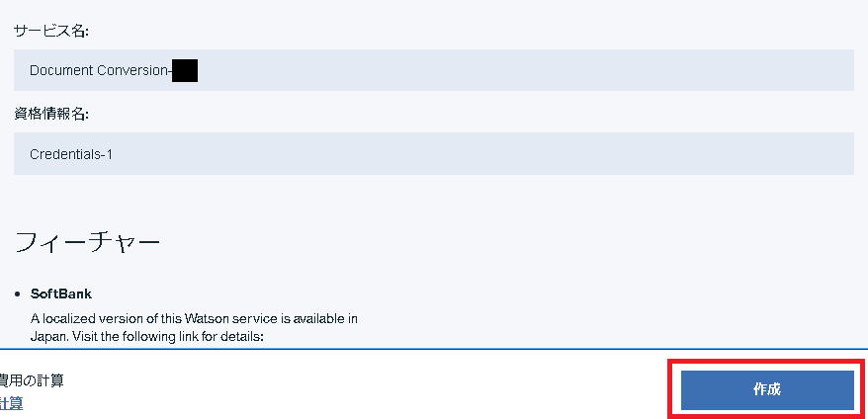Click the 資格情報名 label
Image resolution: width=868 pixels, height=419 pixels.
(51, 114)
